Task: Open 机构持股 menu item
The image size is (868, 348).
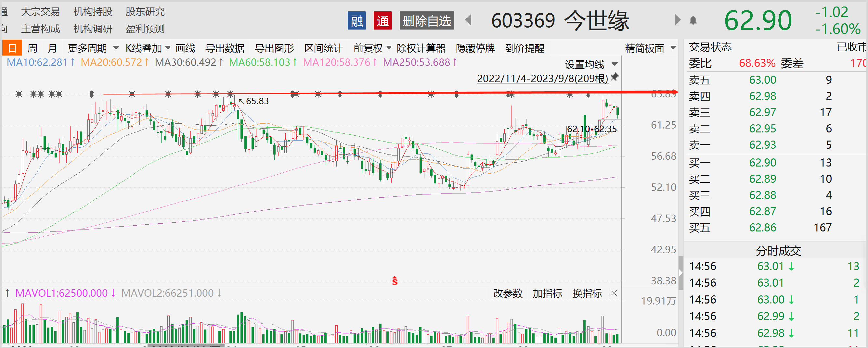Action: [93, 12]
